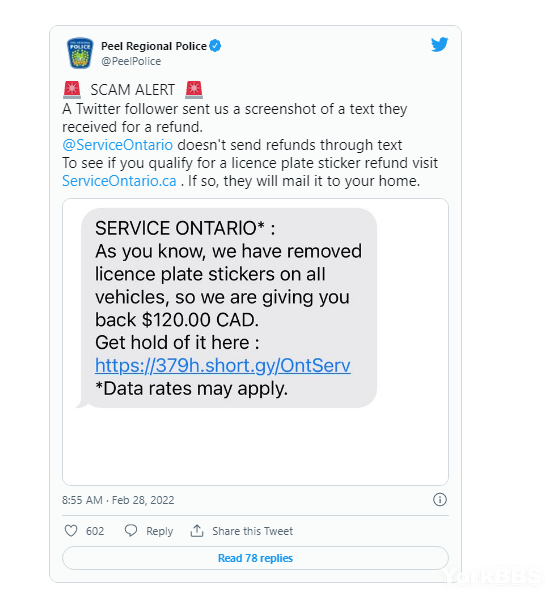
Task: Click the first red siren emoji
Action: point(72,90)
